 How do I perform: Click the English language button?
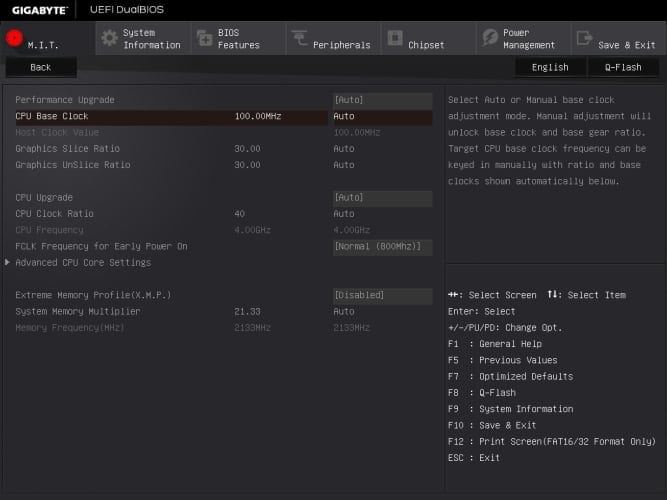(x=549, y=67)
